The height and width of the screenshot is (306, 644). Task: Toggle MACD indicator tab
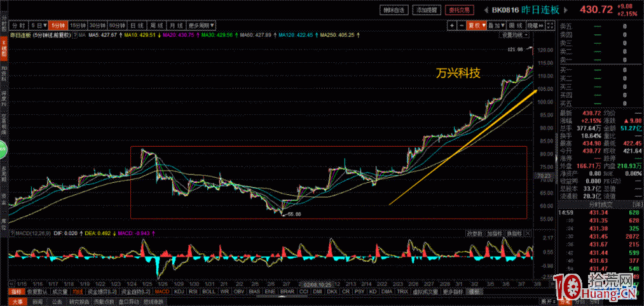(162, 291)
